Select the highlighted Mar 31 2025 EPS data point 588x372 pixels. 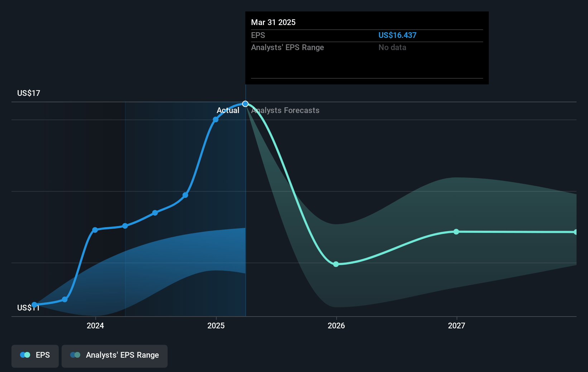pyautogui.click(x=245, y=104)
